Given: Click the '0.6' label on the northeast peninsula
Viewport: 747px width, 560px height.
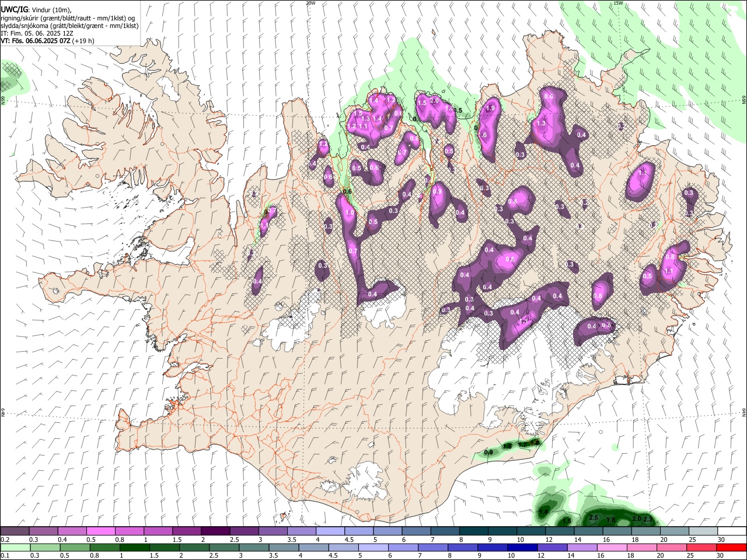Looking at the screenshot, I should point(549,96).
